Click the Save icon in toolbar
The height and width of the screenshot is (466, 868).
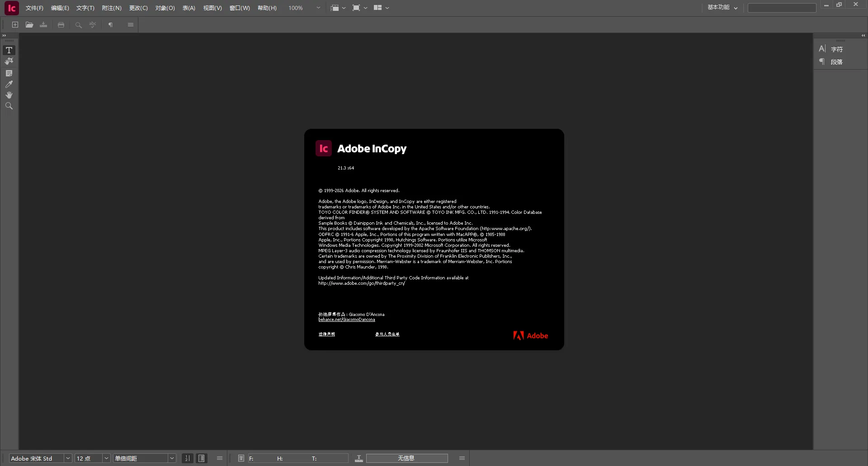coord(43,25)
